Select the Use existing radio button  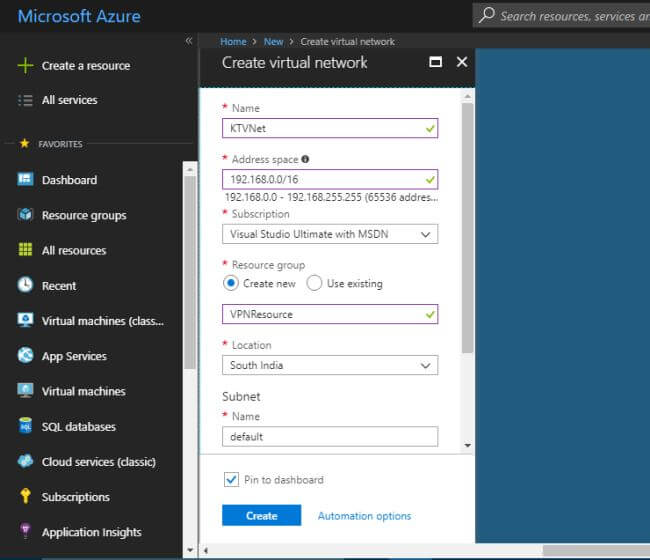314,283
